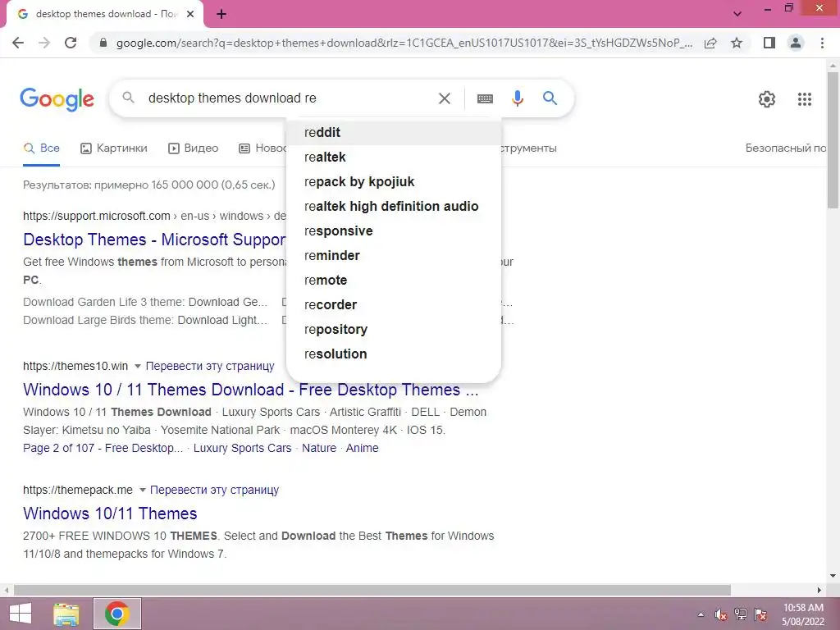Open Page 2 of 107 sitelink
The height and width of the screenshot is (630, 840).
tap(103, 449)
